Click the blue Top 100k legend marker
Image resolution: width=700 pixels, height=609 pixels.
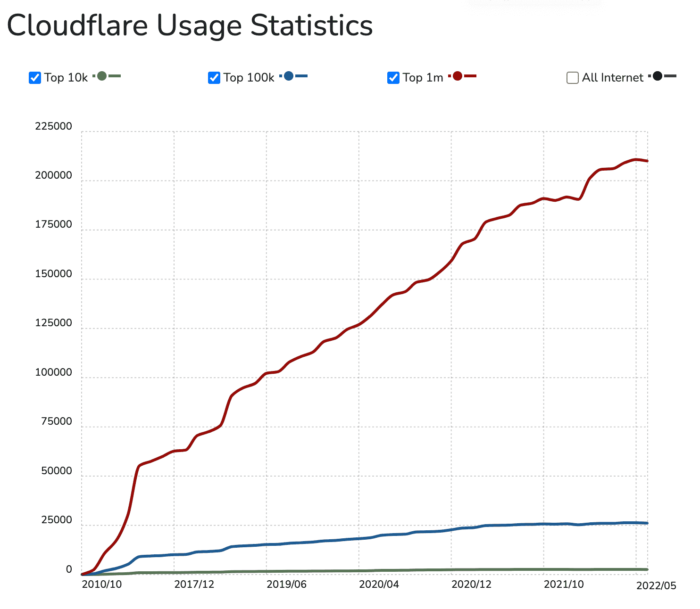pos(289,76)
